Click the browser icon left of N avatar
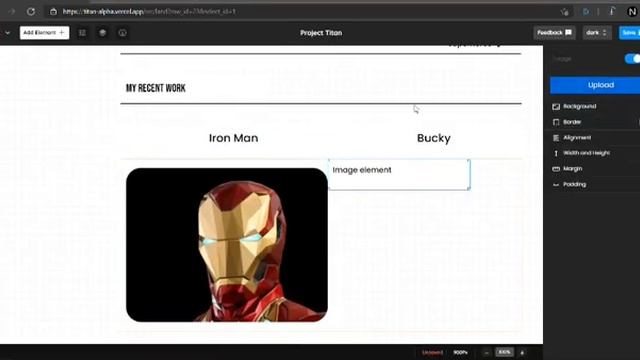 tap(612, 11)
